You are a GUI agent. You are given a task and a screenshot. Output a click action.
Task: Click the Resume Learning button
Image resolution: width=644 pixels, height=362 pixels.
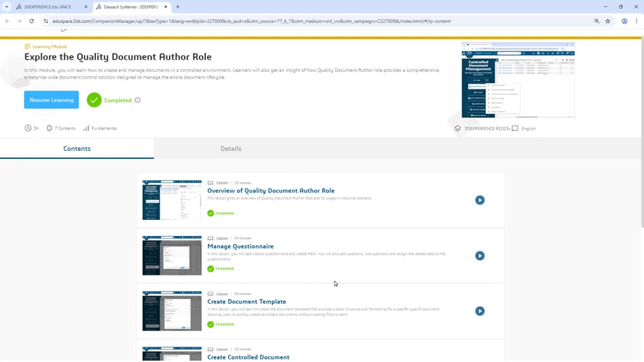click(x=52, y=100)
